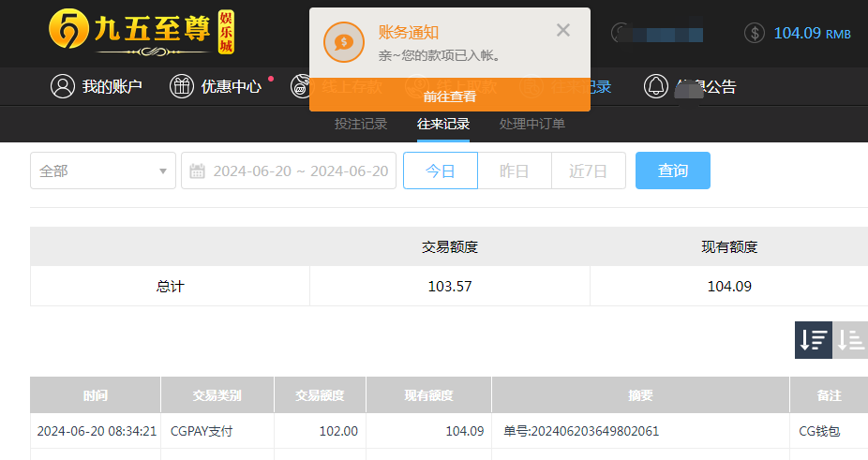Sort records in ascending order
Image resolution: width=868 pixels, height=460 pixels.
pos(850,339)
